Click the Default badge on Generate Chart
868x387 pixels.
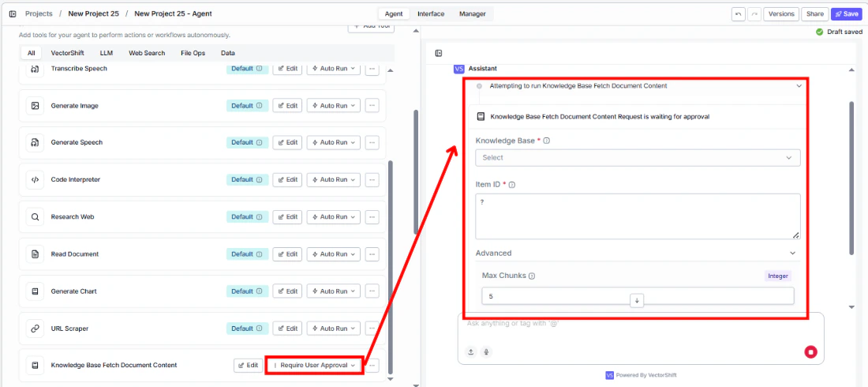(x=247, y=291)
